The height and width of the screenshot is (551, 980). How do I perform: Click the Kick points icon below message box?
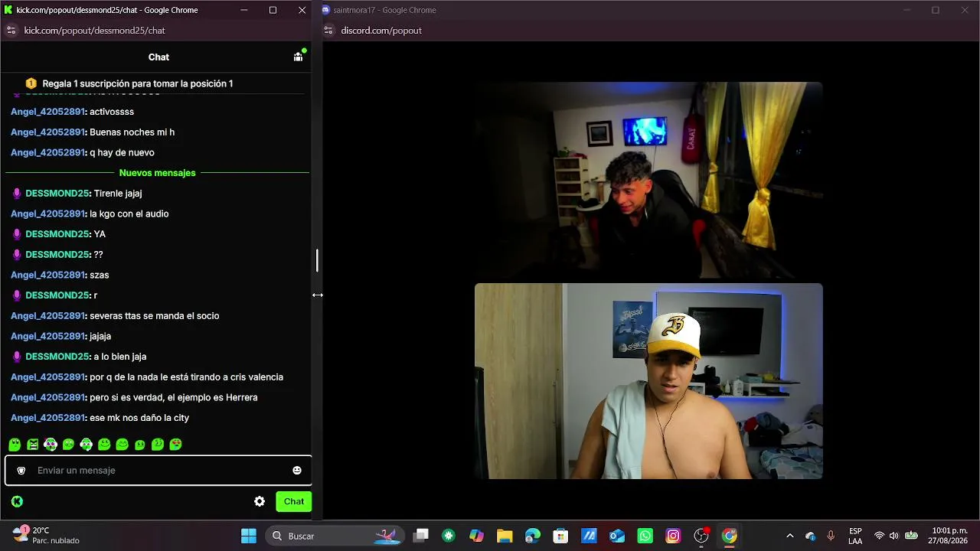[17, 501]
